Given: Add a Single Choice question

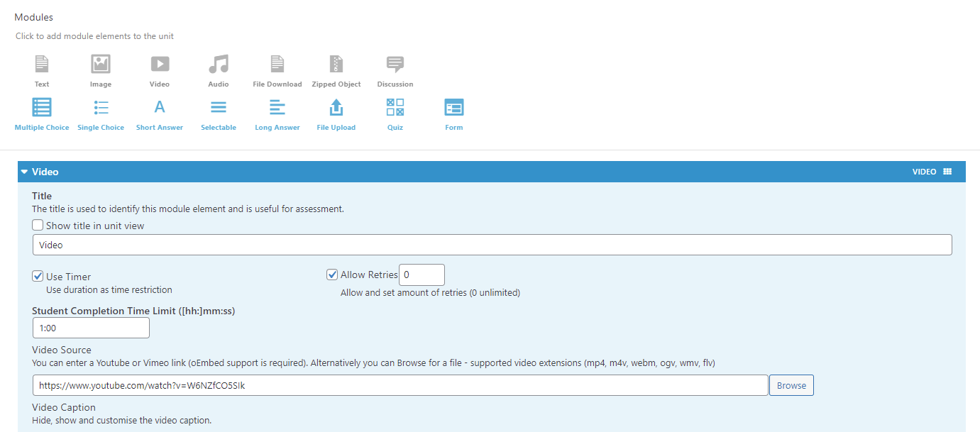Looking at the screenshot, I should (x=101, y=114).
